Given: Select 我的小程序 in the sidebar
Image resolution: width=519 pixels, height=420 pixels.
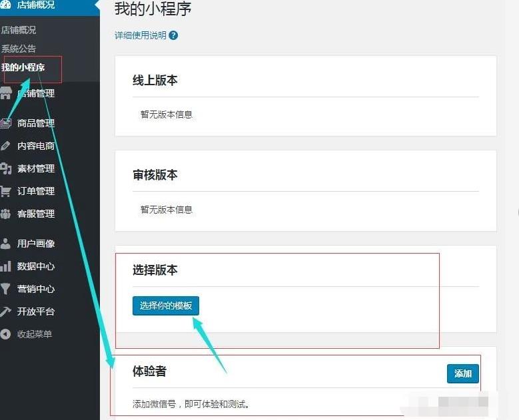Looking at the screenshot, I should (x=23, y=67).
